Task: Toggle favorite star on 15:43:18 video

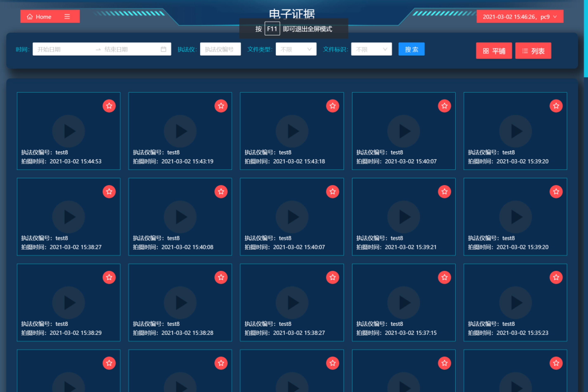Action: [332, 106]
